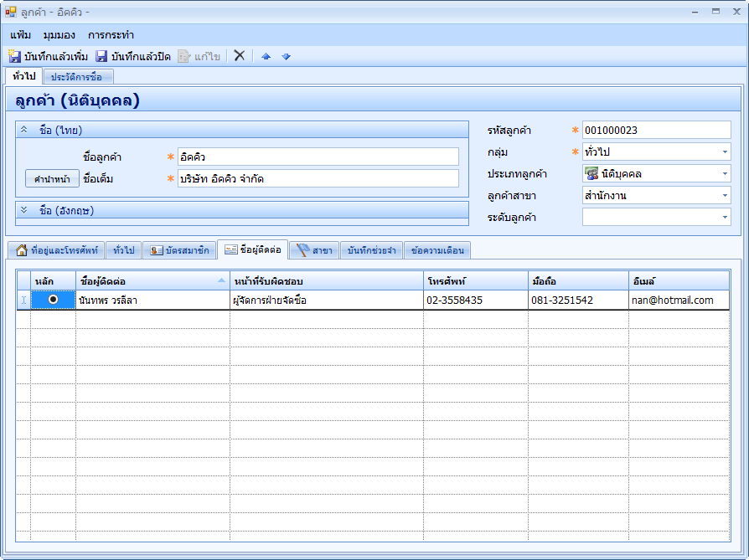Image resolution: width=749 pixels, height=560 pixels.
Task: Open the แฟ้ม menu
Action: pyautogui.click(x=21, y=35)
